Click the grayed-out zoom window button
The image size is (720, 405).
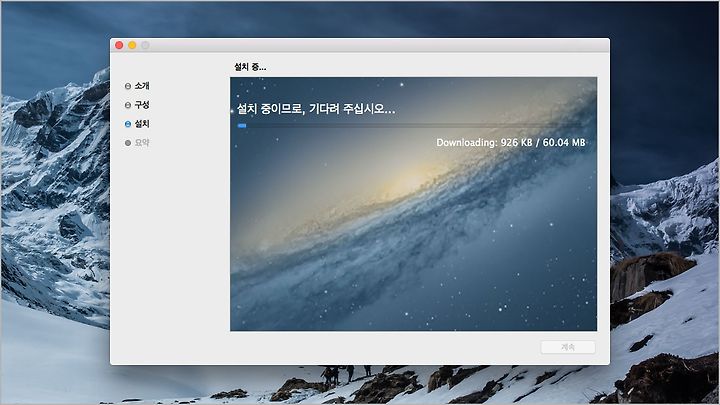pyautogui.click(x=145, y=45)
